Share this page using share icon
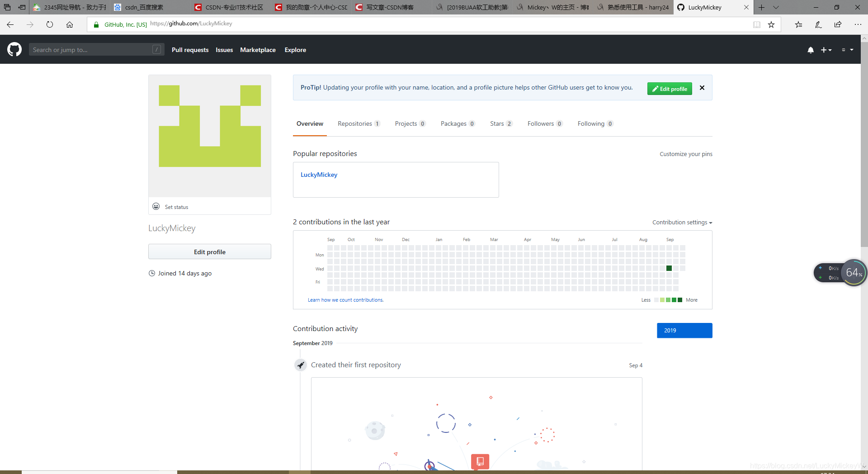Viewport: 868px width, 474px height. click(838, 24)
